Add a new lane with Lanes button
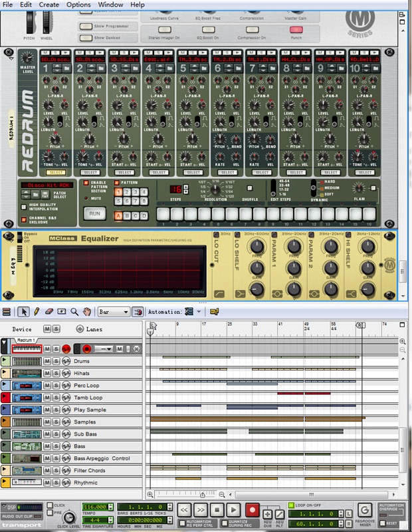Image resolution: width=412 pixels, height=532 pixels. 80,329
